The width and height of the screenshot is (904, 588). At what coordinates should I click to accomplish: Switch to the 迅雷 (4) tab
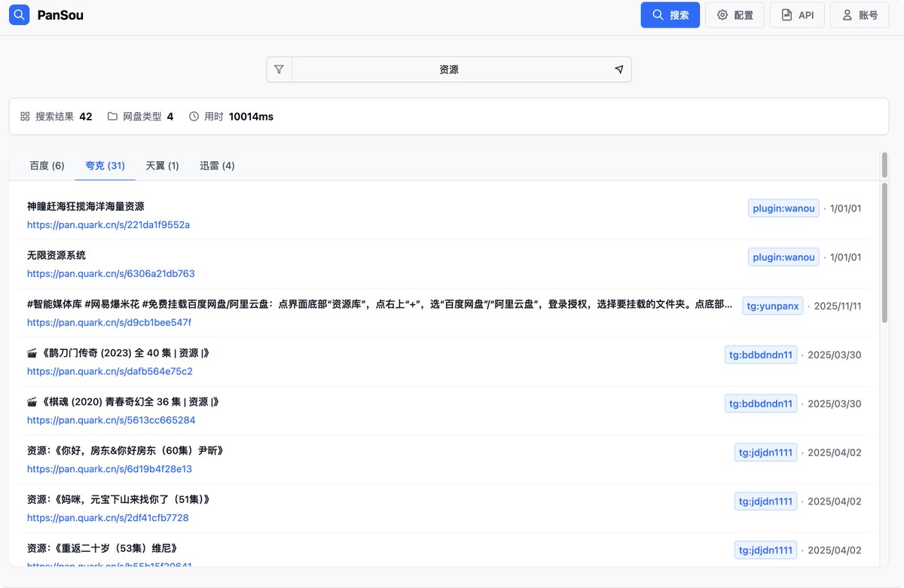point(217,166)
